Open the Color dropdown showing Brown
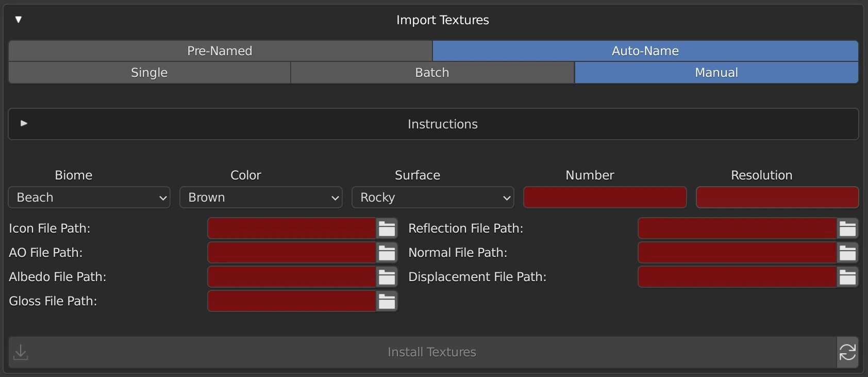The height and width of the screenshot is (377, 868). (x=261, y=198)
